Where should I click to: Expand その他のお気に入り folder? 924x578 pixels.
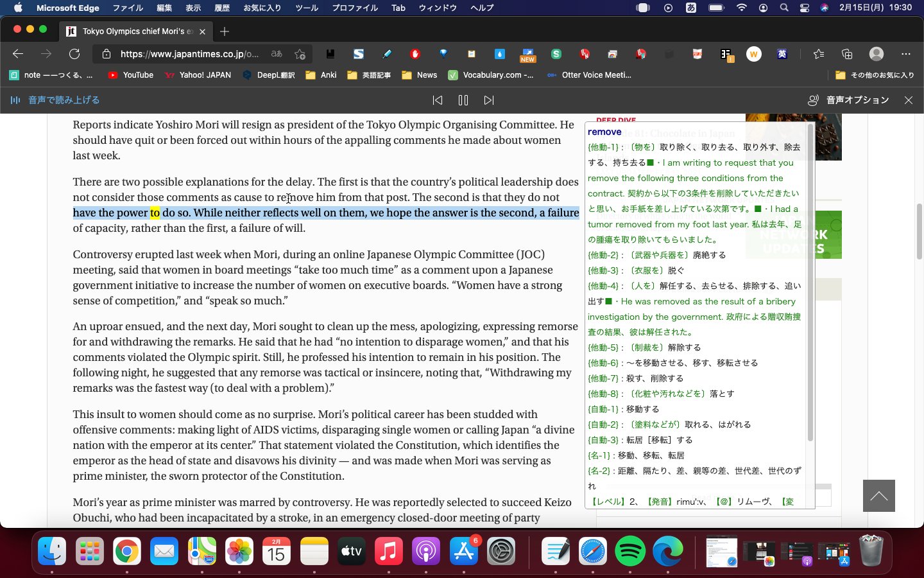(875, 75)
